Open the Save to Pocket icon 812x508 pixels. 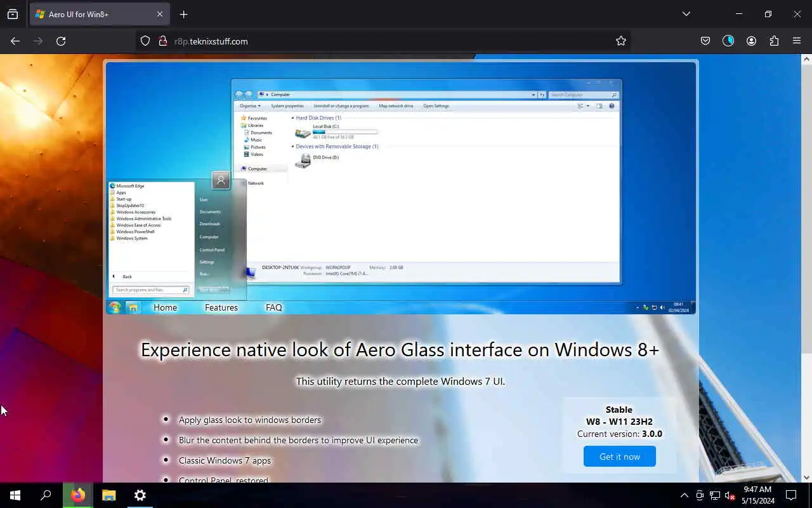[x=705, y=41]
